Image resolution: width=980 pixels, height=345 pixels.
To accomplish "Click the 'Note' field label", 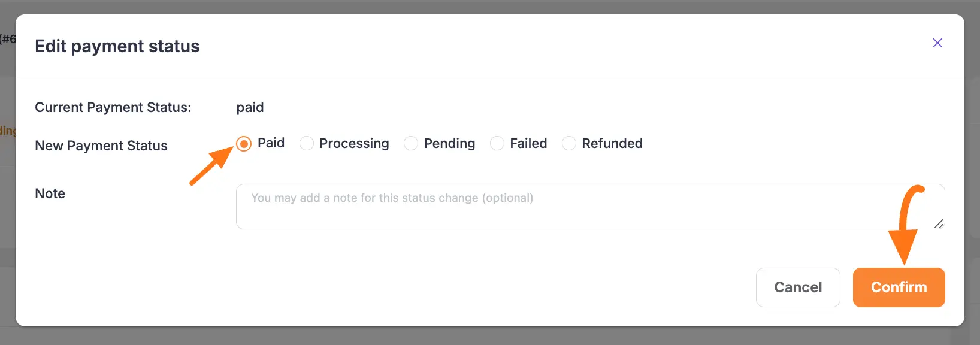I will click(x=50, y=193).
